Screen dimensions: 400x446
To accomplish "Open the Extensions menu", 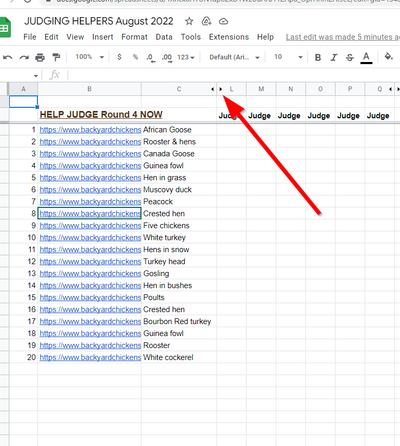I will (229, 37).
